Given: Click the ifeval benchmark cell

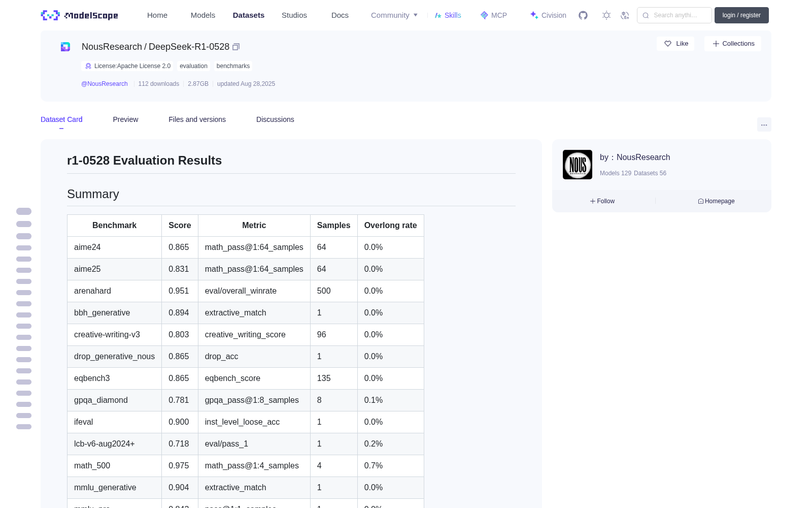Looking at the screenshot, I should tap(114, 422).
